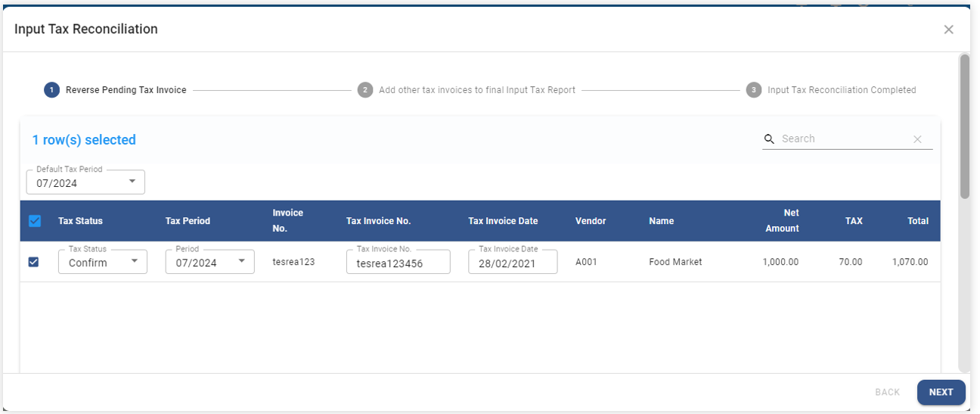Close the Input Tax Reconciliation dialog
980x414 pixels.
click(948, 30)
